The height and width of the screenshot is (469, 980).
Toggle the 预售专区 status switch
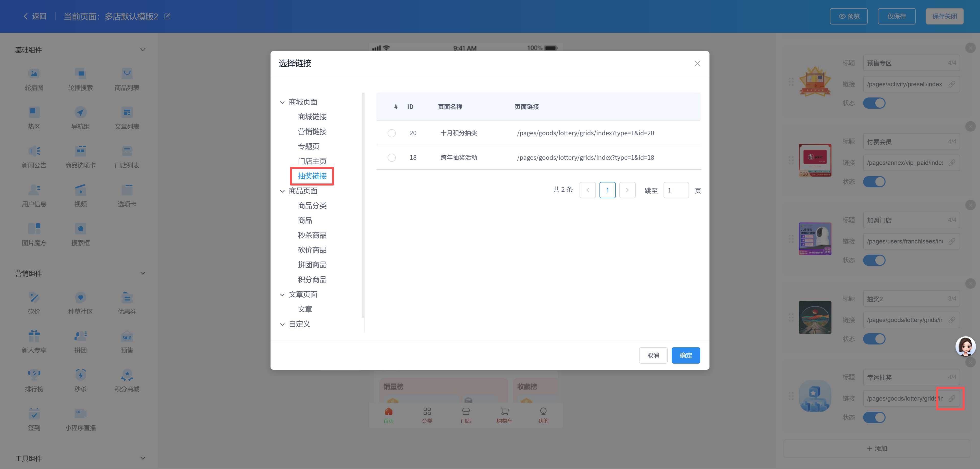tap(874, 103)
